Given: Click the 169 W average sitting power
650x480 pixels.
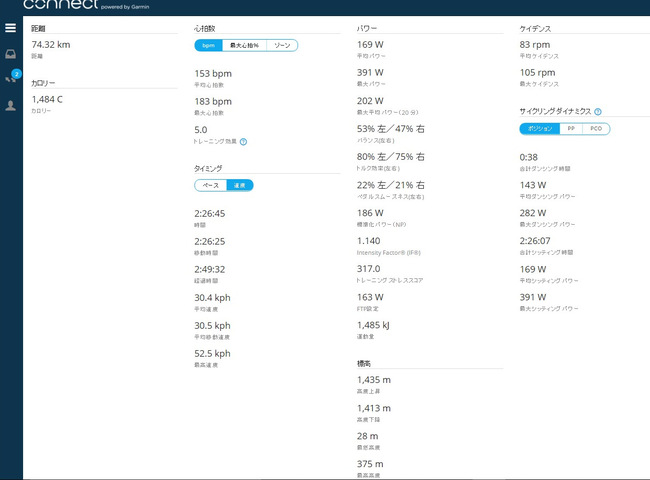Looking at the screenshot, I should coord(533,269).
